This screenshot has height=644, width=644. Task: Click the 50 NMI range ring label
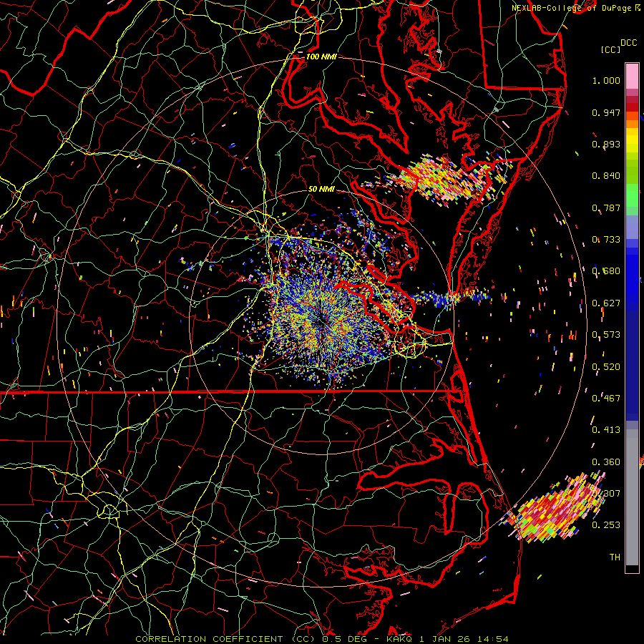[321, 189]
